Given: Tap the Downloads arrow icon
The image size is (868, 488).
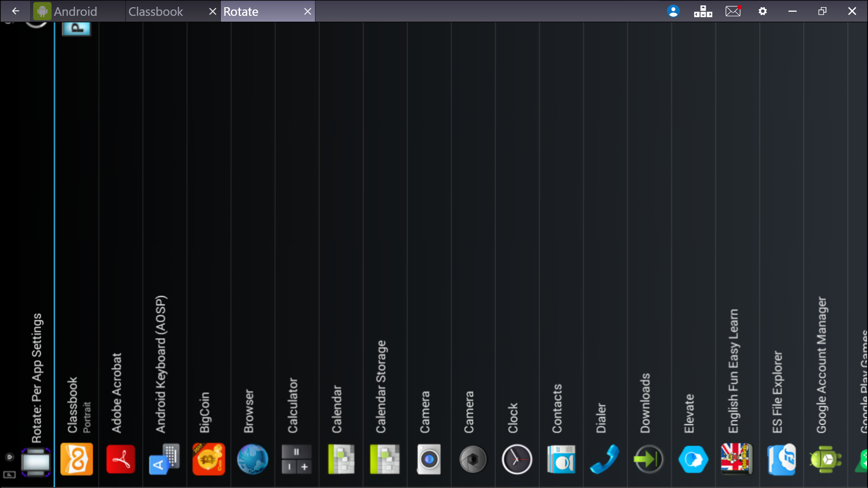Looking at the screenshot, I should [649, 459].
